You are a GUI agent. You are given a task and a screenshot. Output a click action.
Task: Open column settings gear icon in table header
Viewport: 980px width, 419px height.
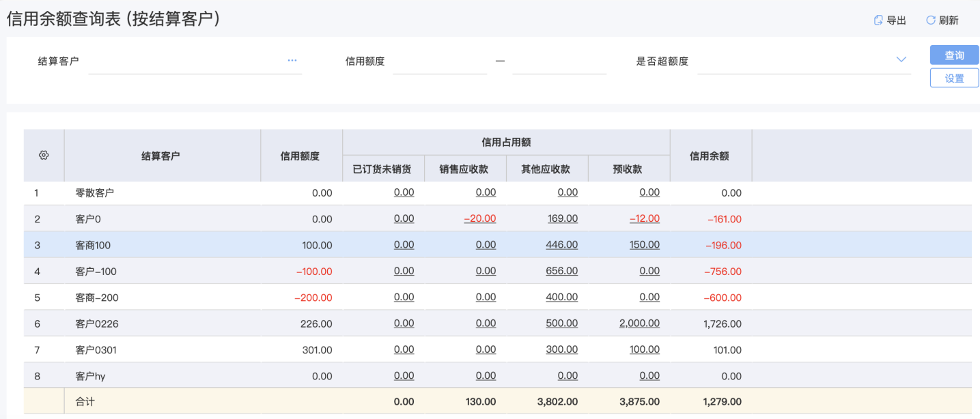pyautogui.click(x=44, y=156)
